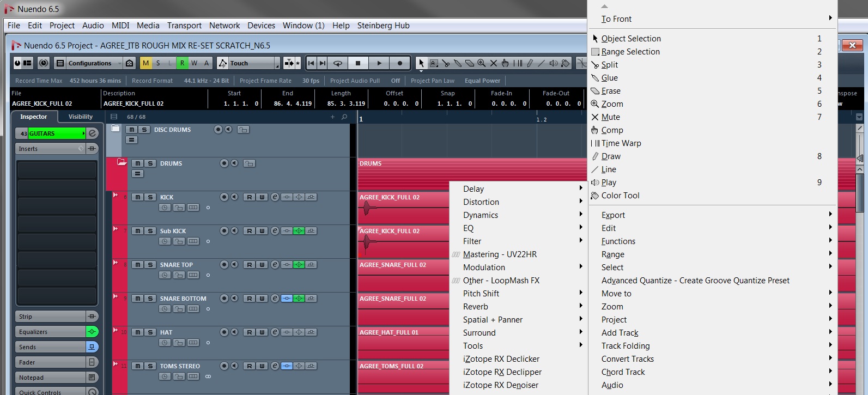Click the 30 fps project frame rate value
The width and height of the screenshot is (868, 395).
(311, 81)
